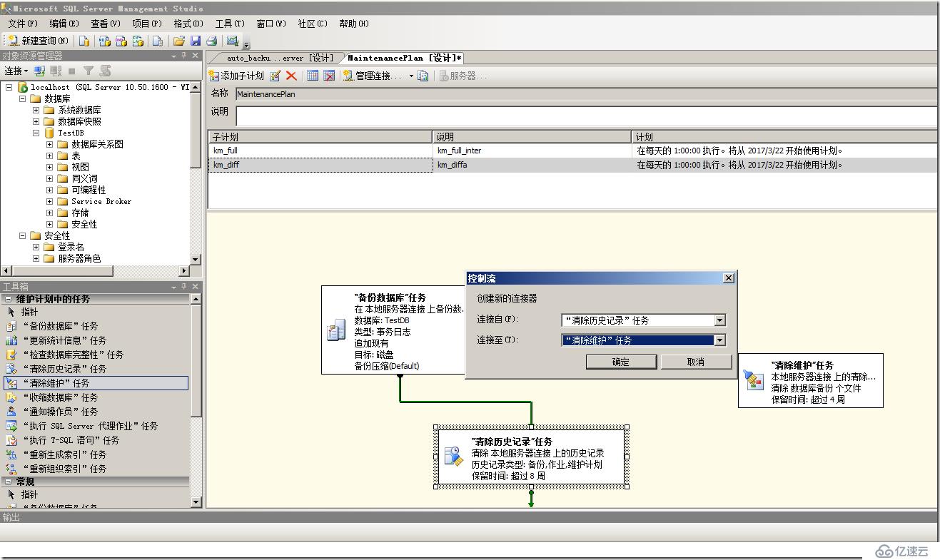Close the 控制流 dialog
The image size is (940, 560).
(728, 278)
